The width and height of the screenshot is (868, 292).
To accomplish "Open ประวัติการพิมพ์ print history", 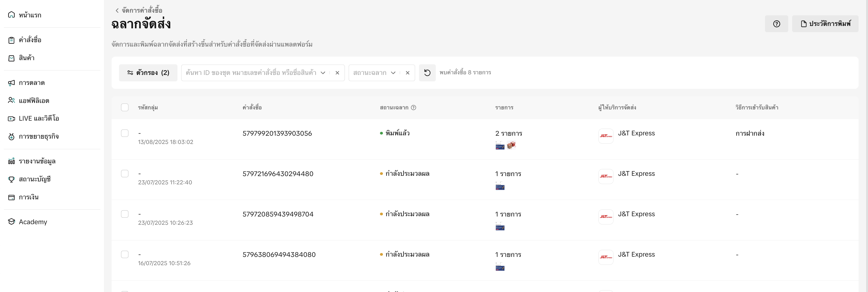I will pos(825,24).
